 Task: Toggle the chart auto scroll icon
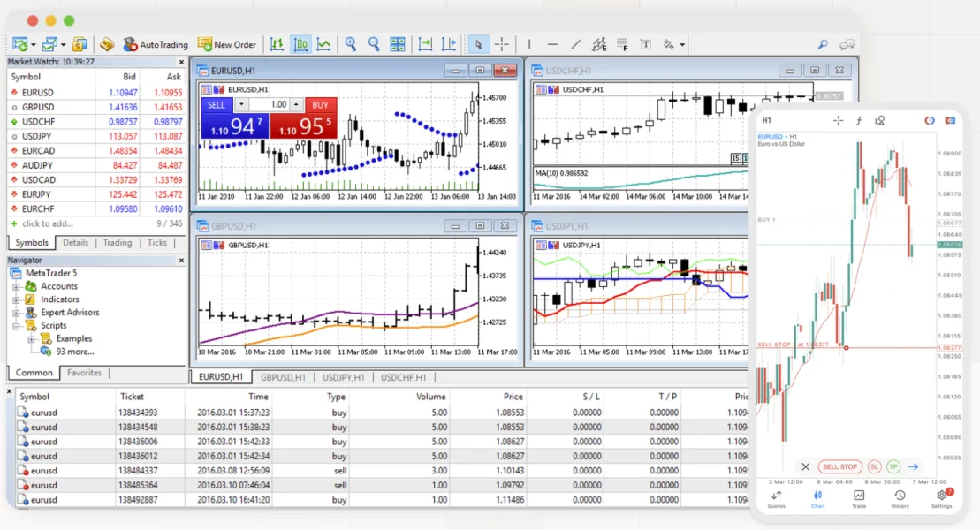click(425, 44)
